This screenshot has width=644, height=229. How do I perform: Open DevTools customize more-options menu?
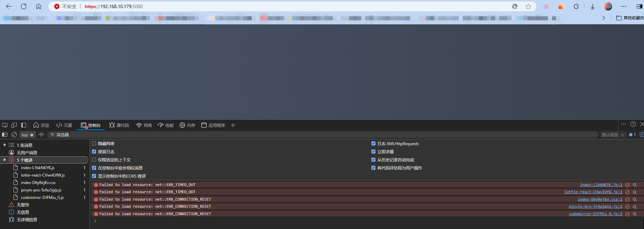(624, 124)
